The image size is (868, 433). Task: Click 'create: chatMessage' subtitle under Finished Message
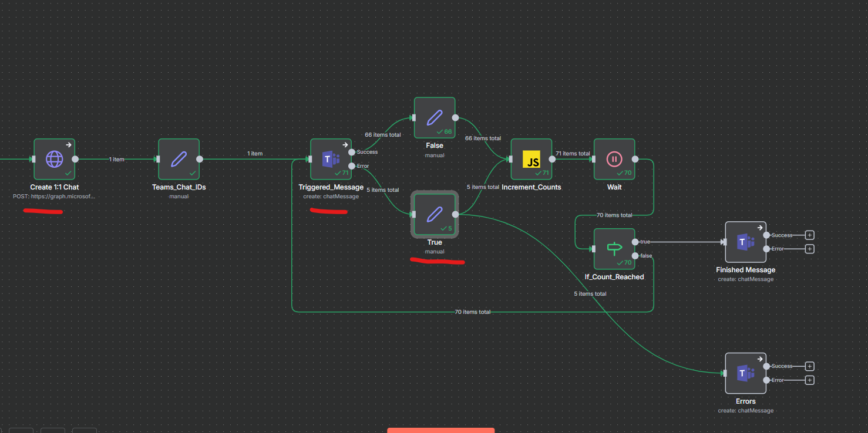coord(746,279)
